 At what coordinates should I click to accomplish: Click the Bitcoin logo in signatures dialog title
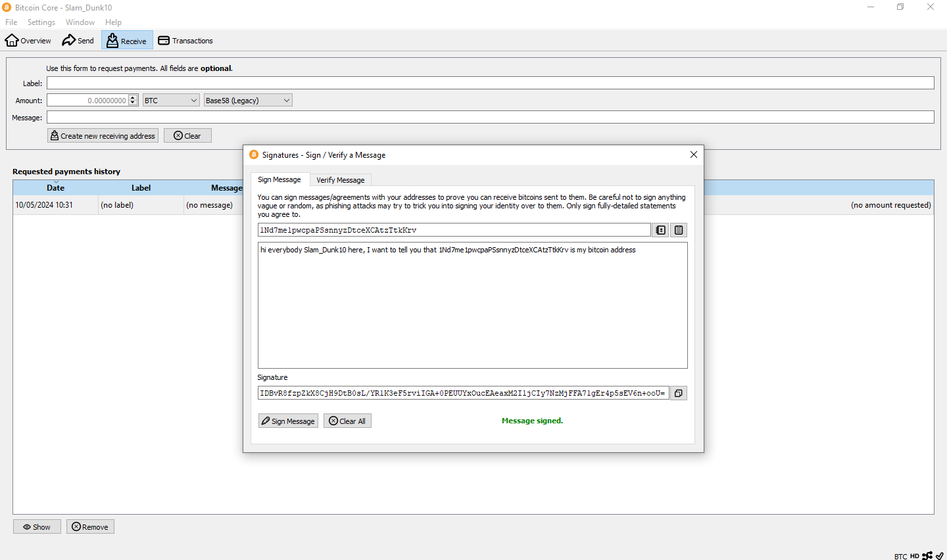[254, 154]
